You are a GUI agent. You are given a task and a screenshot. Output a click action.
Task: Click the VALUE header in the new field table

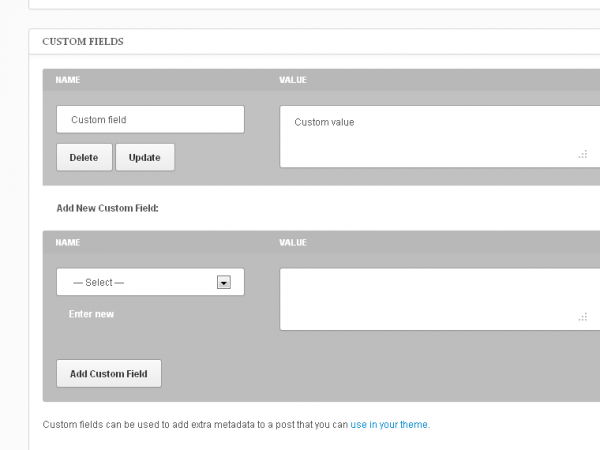(x=293, y=243)
